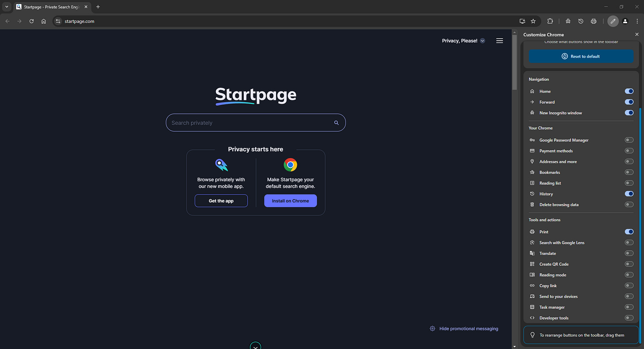The image size is (644, 349).
Task: Click Reset to default button
Action: pos(581,56)
